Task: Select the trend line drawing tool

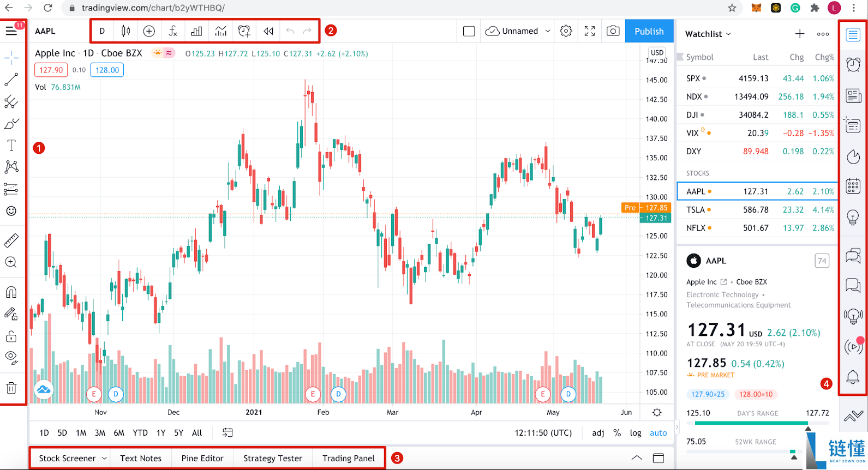Action: pos(11,80)
